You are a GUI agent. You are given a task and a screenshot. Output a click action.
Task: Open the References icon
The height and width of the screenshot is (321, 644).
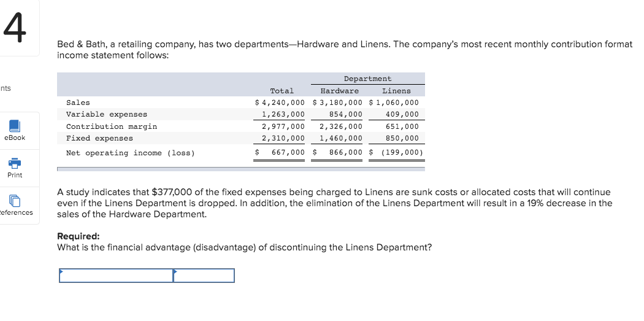point(14,201)
